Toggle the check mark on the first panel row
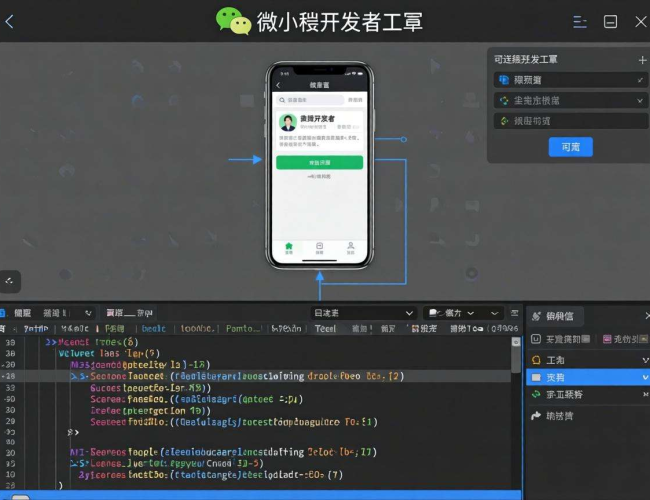Screen dimensions: 650x500 click(x=640, y=80)
